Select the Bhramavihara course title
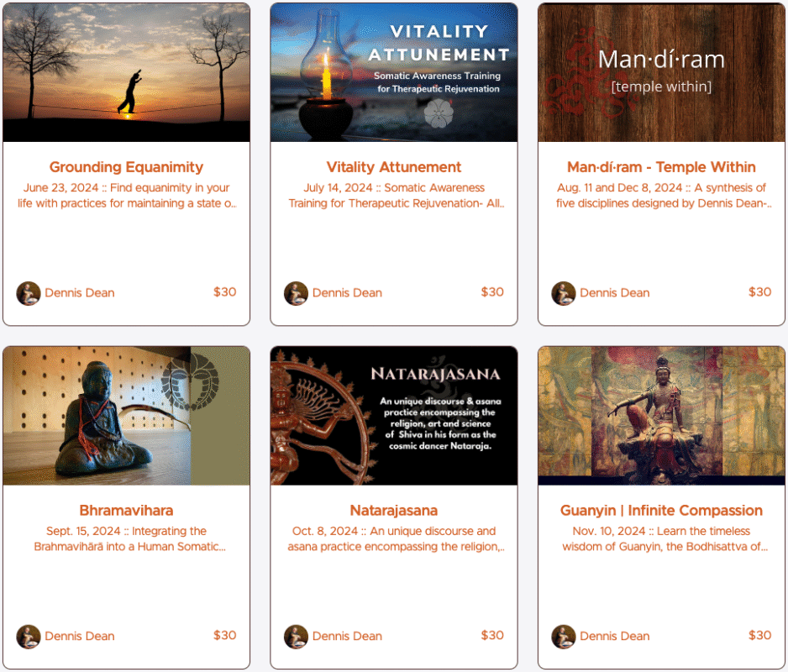This screenshot has width=788, height=672. click(x=126, y=510)
